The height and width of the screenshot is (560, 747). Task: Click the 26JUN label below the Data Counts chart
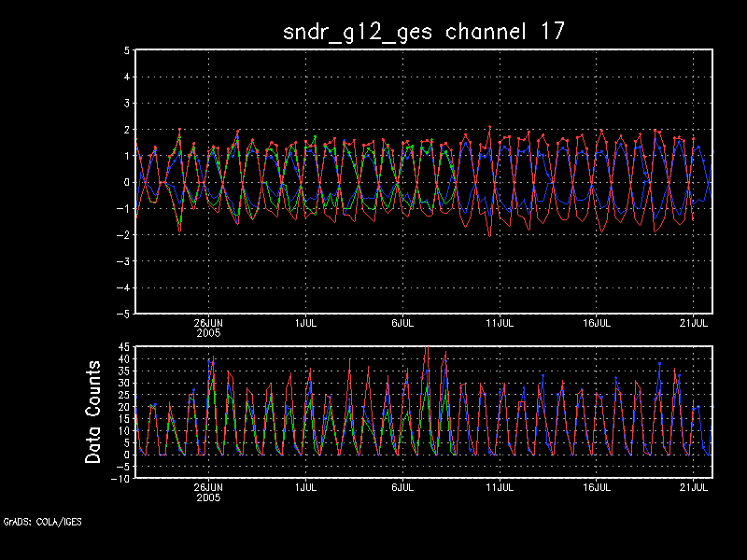pyautogui.click(x=207, y=487)
